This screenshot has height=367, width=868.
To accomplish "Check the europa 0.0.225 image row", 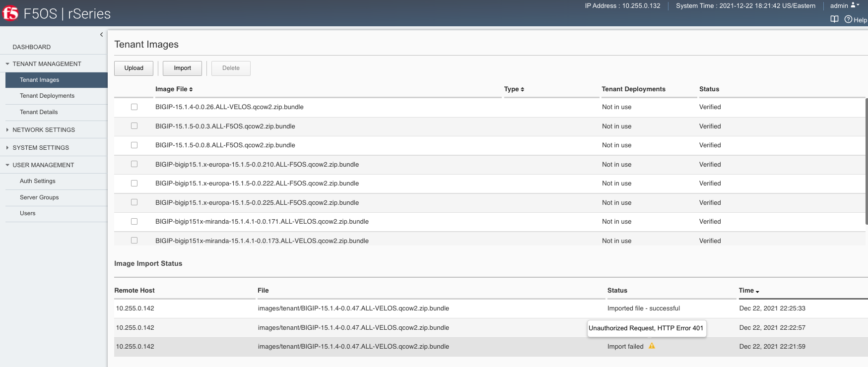I will (134, 202).
